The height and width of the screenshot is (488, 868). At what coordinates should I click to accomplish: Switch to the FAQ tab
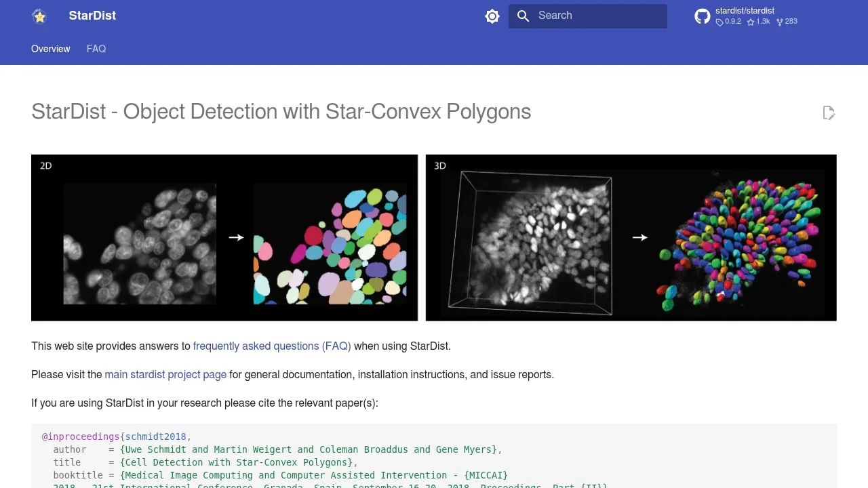[96, 49]
